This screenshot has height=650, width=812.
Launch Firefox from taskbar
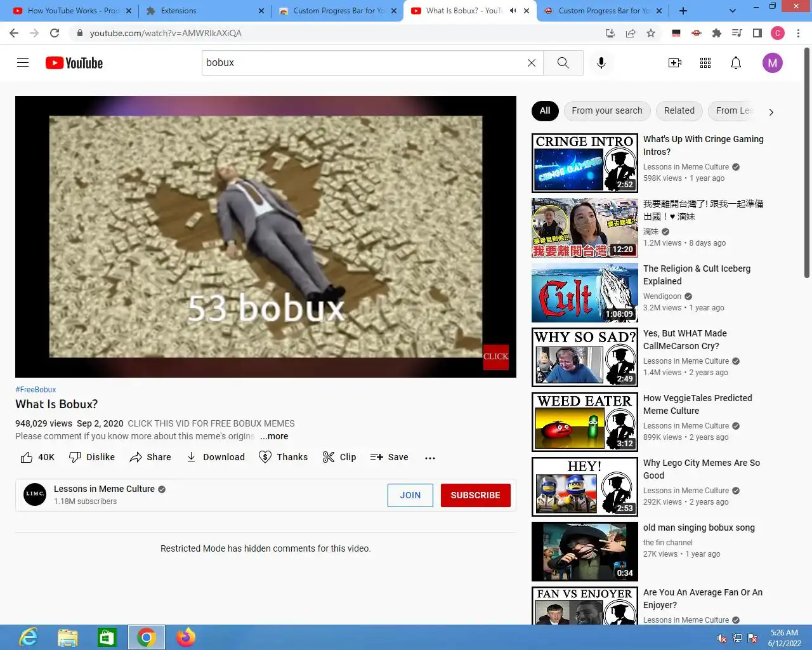(186, 637)
